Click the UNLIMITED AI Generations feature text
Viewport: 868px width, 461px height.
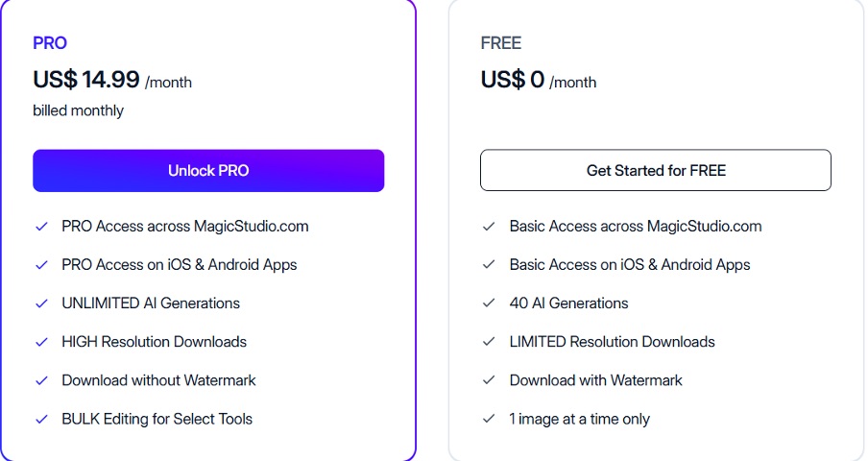[x=151, y=303]
